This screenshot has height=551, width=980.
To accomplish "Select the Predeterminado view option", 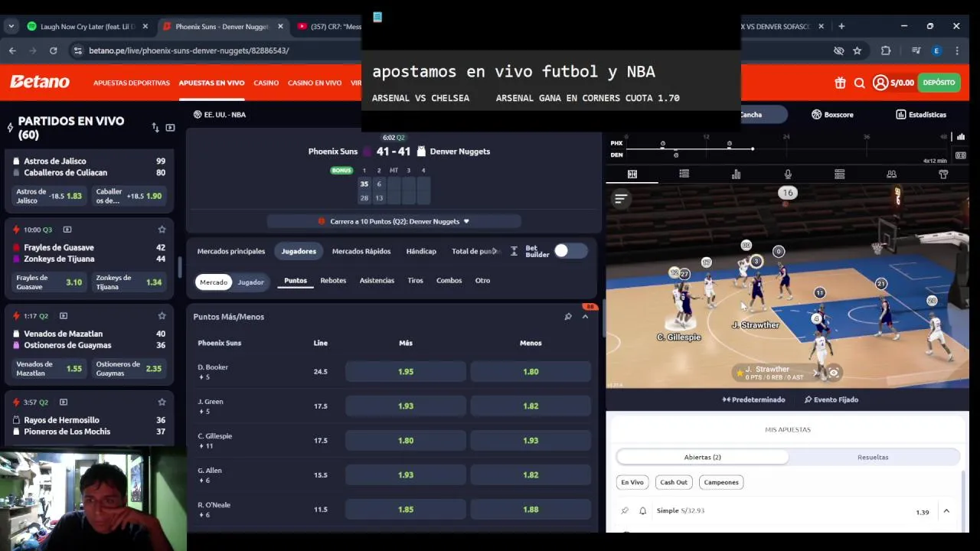I will 753,399.
